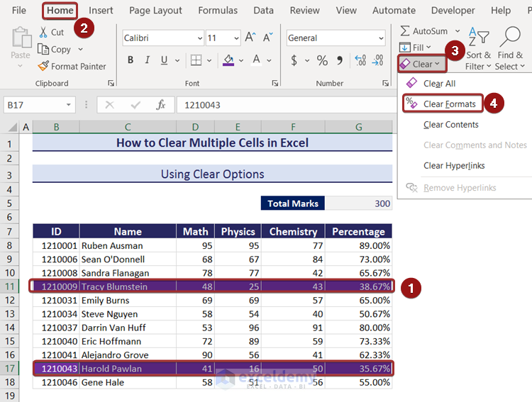
Task: Click the Cut scissors icon
Action: (x=43, y=32)
